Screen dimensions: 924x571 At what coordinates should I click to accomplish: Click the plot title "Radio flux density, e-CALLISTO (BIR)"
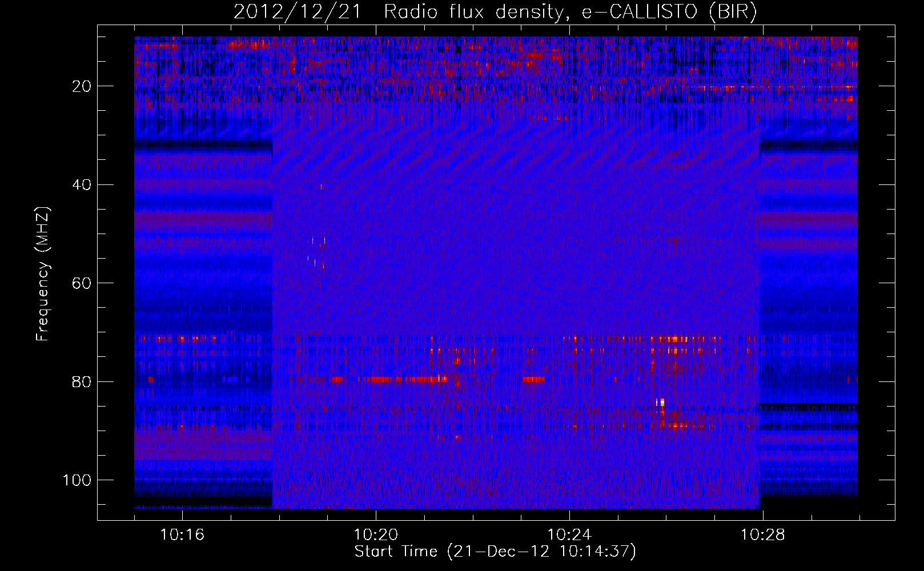[x=570, y=12]
